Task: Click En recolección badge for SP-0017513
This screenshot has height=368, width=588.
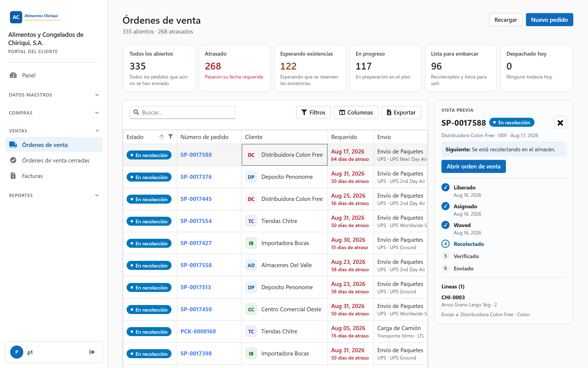Action: pos(149,288)
